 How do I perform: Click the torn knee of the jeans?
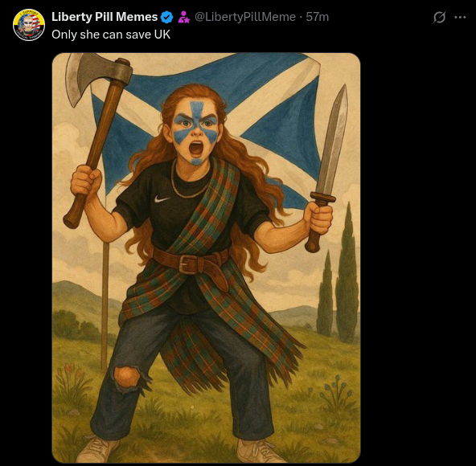(x=128, y=376)
